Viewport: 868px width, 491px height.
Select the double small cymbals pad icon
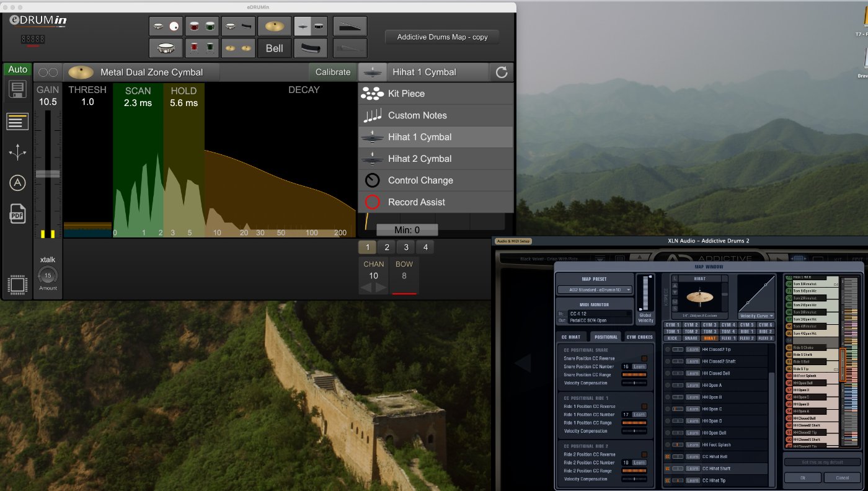click(x=238, y=48)
